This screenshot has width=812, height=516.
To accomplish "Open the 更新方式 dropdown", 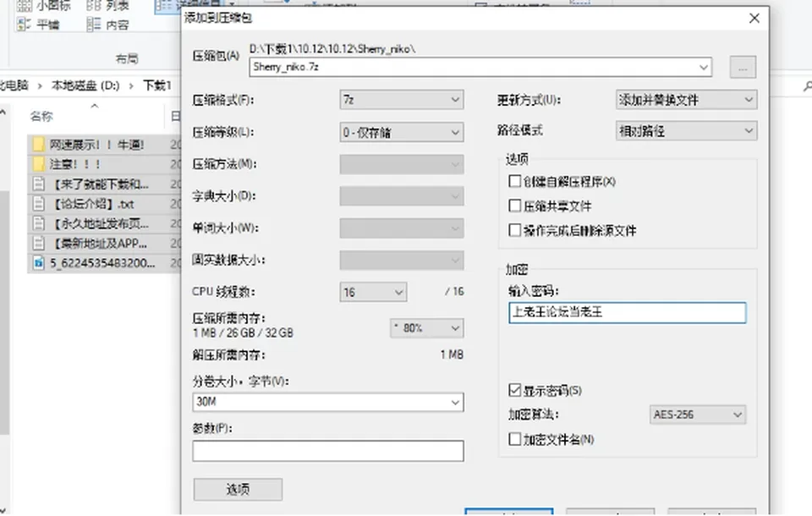I will pyautogui.click(x=686, y=100).
